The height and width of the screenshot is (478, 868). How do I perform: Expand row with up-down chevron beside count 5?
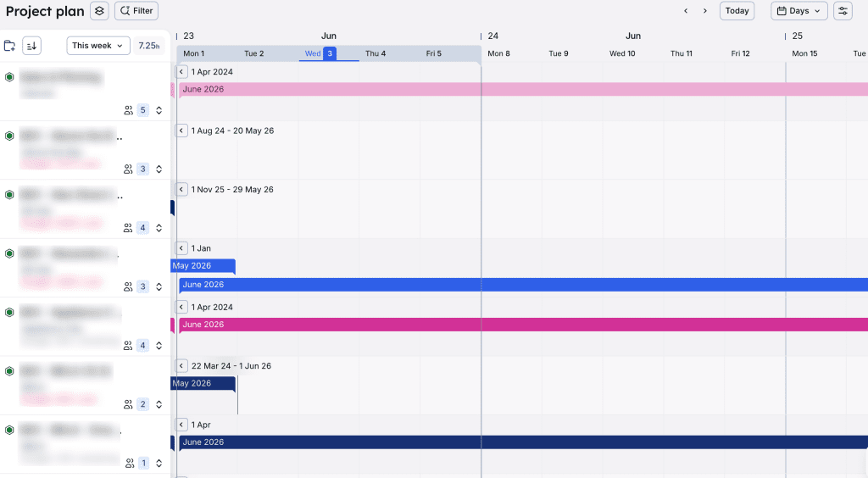(x=159, y=111)
